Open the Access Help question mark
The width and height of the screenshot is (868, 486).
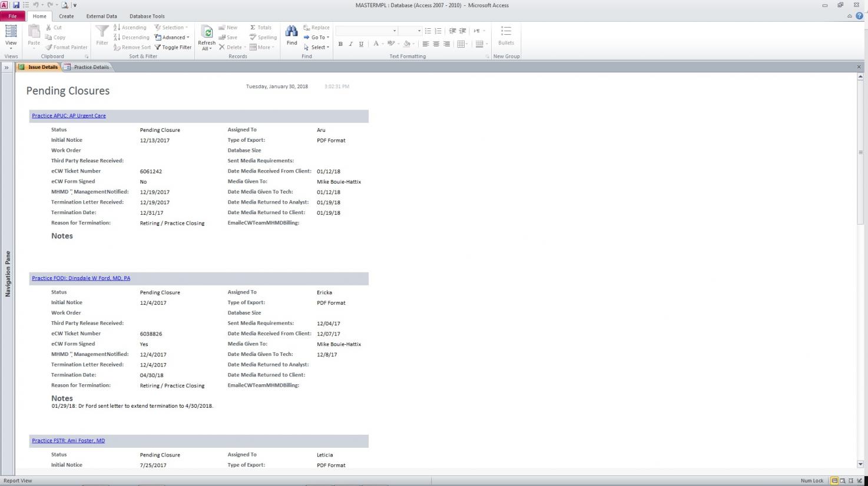[x=859, y=16]
